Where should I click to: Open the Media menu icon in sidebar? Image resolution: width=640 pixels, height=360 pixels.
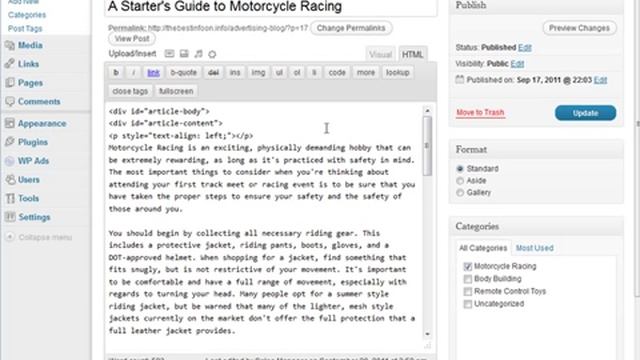10,45
